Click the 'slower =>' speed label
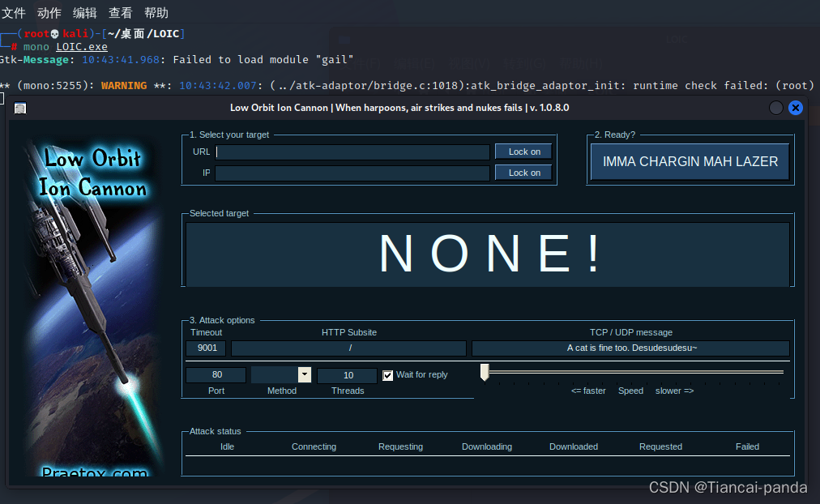 tap(675, 391)
